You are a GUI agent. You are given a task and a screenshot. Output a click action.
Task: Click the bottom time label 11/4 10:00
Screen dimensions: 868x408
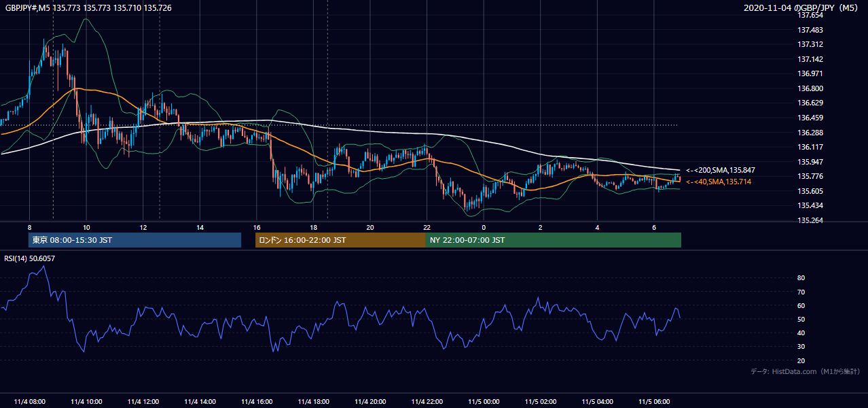(x=86, y=401)
